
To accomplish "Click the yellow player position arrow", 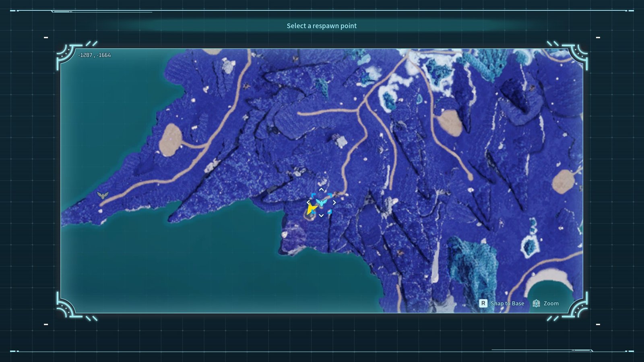I will click(311, 209).
